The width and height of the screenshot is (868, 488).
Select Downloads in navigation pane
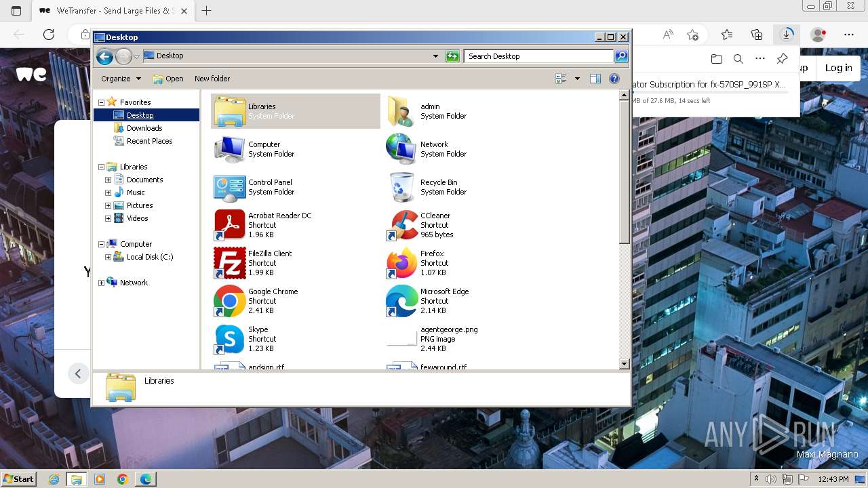tap(144, 128)
